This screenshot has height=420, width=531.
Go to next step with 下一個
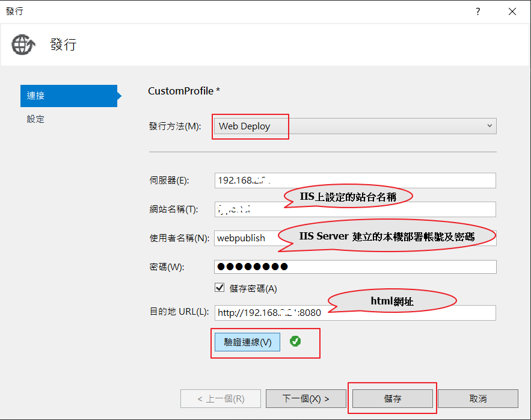click(x=306, y=398)
